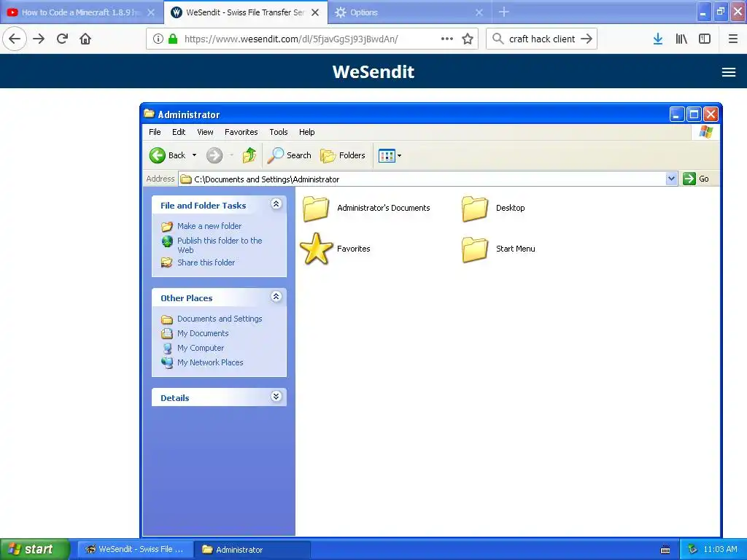
Task: Toggle the Folders pane
Action: point(343,155)
